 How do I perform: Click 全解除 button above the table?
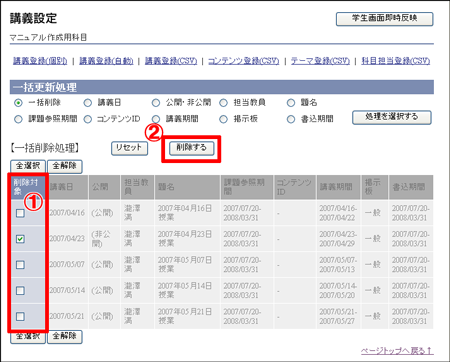click(x=65, y=166)
